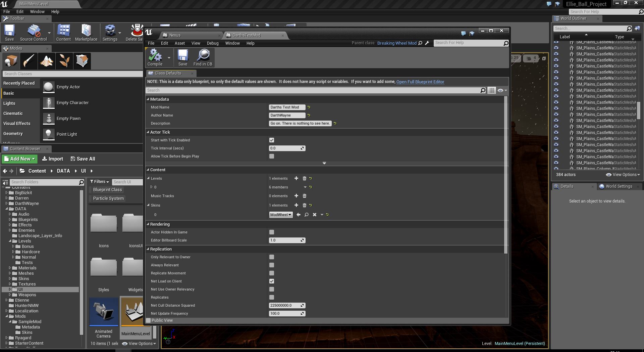Switch to Landscape mode

point(46,61)
